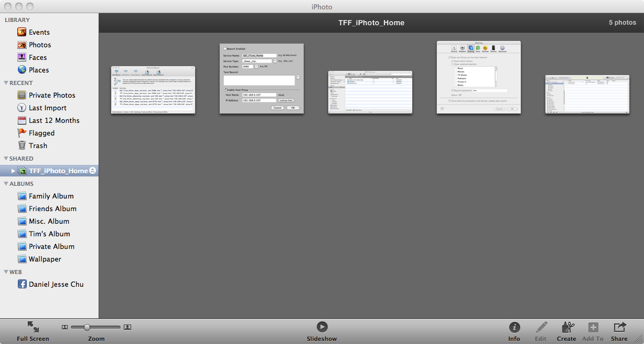Viewport: 644px width, 344px height.
Task: Open the Flagged photos flag icon
Action: click(22, 133)
